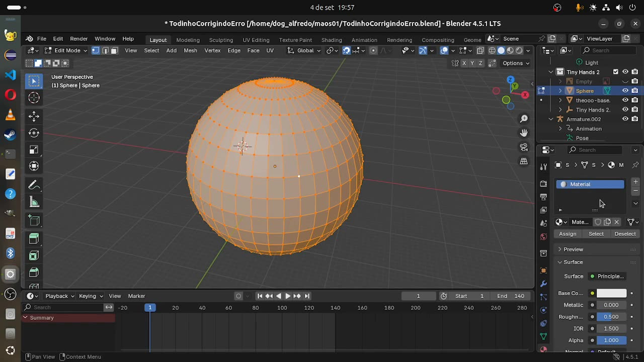The height and width of the screenshot is (362, 644).
Task: Switch to face select mode
Action: coord(114,50)
